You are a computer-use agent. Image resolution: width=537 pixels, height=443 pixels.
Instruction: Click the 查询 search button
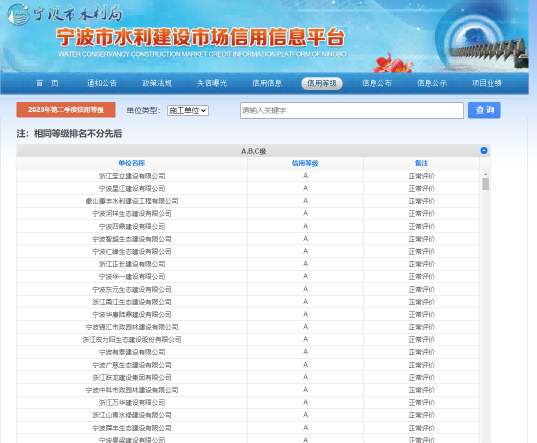[484, 110]
